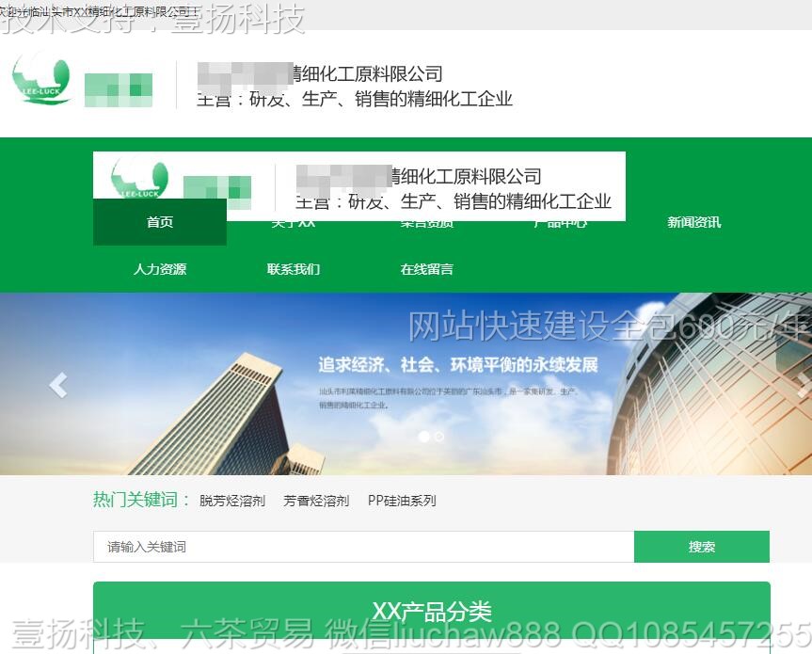
Task: Open the 新闻资讯 menu item
Action: coord(693,223)
